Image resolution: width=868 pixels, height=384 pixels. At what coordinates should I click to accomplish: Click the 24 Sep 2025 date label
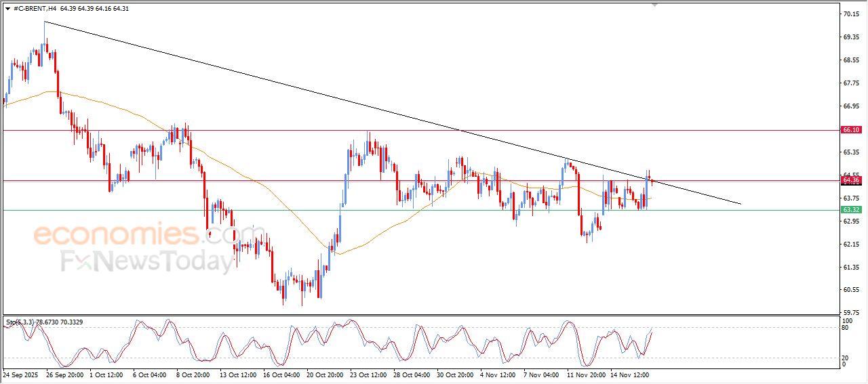point(20,374)
